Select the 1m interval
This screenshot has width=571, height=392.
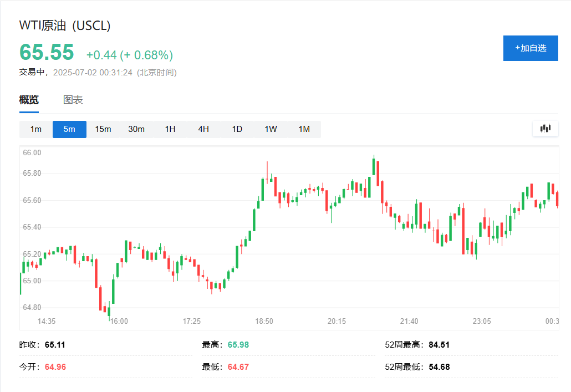point(35,129)
